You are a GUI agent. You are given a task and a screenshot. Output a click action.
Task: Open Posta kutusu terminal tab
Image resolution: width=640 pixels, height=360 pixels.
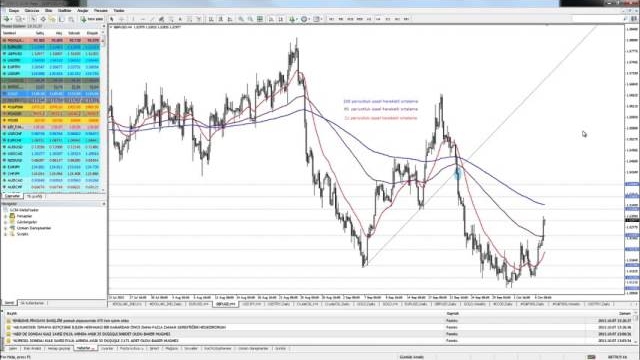[131, 349]
